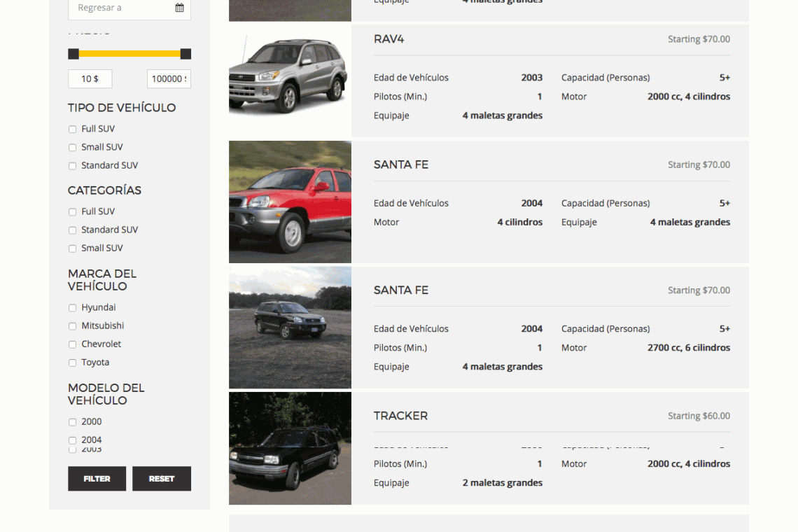
Task: Click the RAV4 listing title
Action: (388, 39)
